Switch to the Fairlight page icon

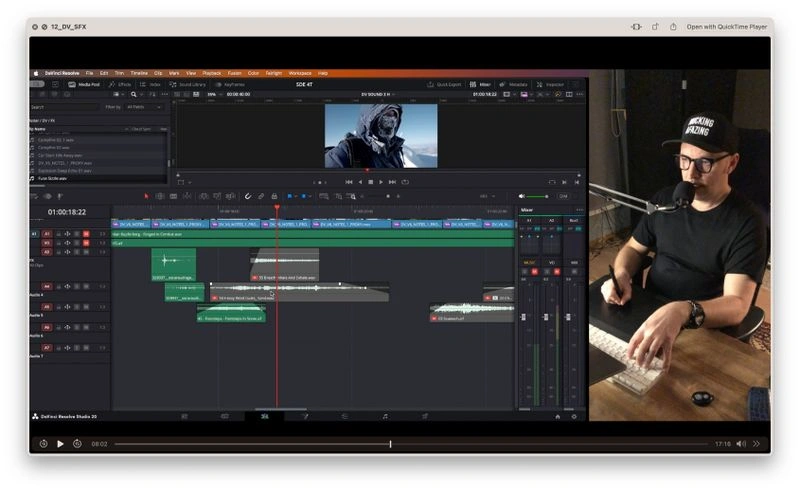point(385,416)
